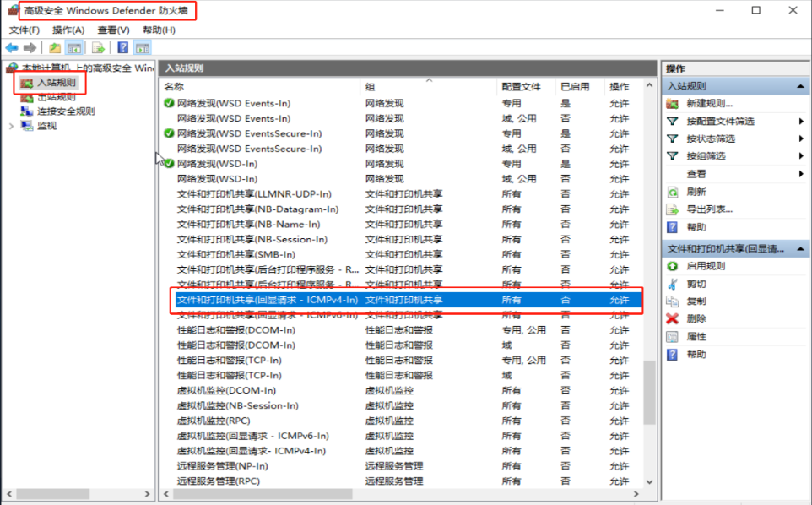
Task: Click the 连接安全规则 icon in tree
Action: point(27,111)
